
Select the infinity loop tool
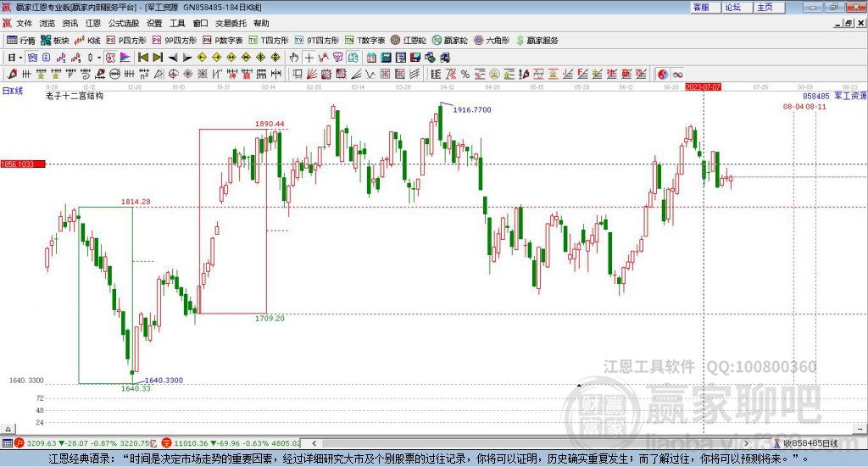click(677, 74)
